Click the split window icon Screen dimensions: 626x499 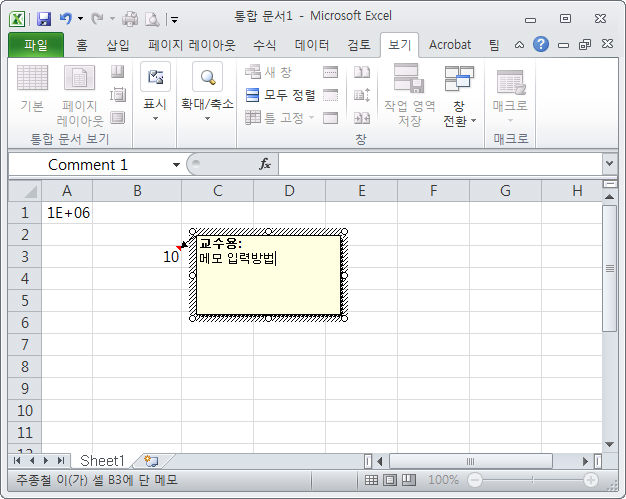(330, 72)
